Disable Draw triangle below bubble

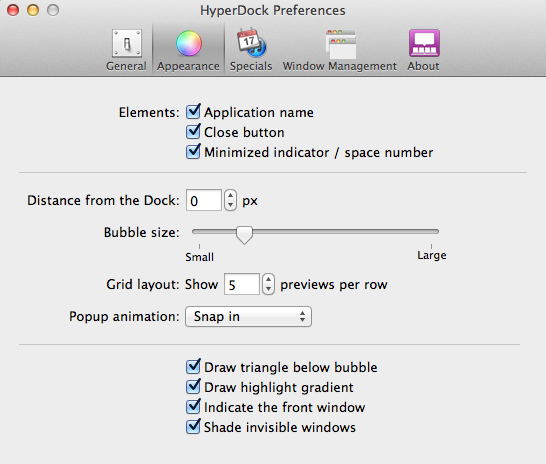coord(193,367)
